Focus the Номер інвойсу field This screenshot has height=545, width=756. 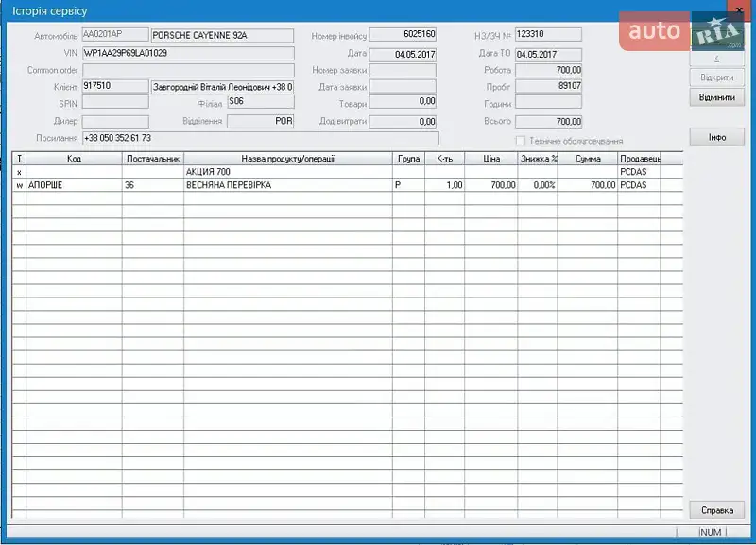tap(403, 35)
